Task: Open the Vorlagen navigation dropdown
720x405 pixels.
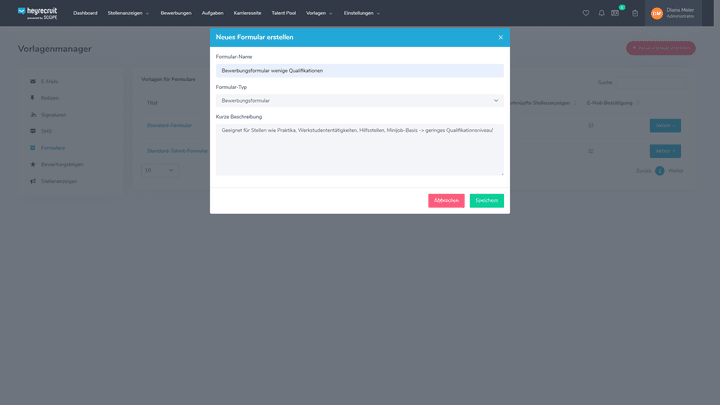Action: pos(319,13)
